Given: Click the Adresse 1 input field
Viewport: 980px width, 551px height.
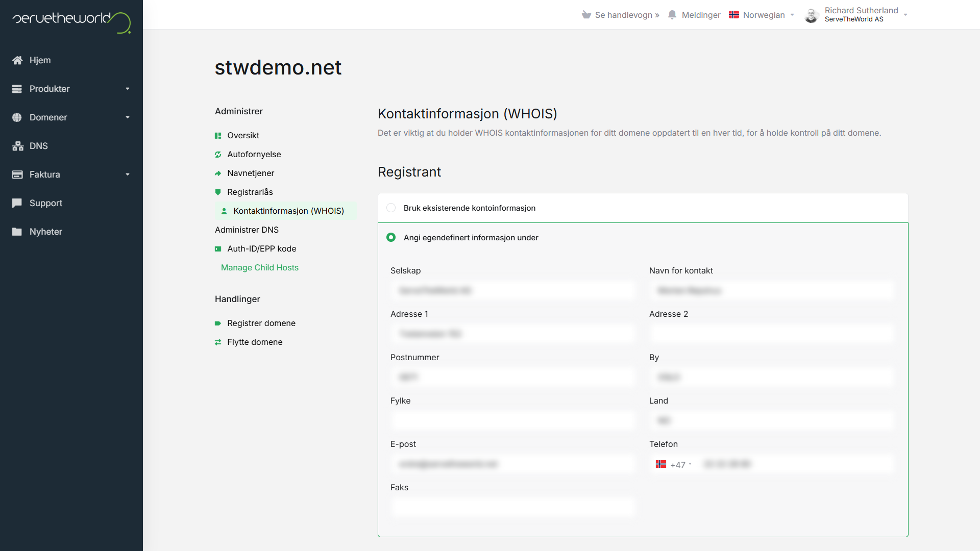Looking at the screenshot, I should coord(513,334).
